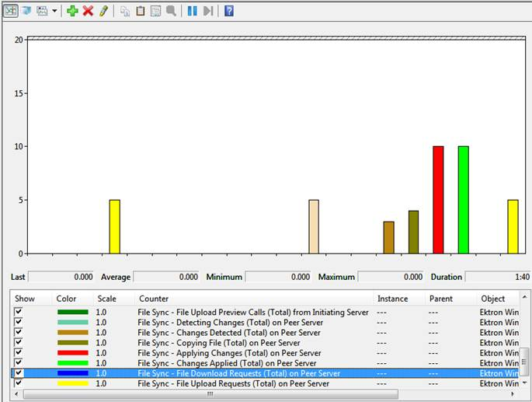Image resolution: width=532 pixels, height=402 pixels.
Task: Click the Parent column header
Action: [441, 299]
